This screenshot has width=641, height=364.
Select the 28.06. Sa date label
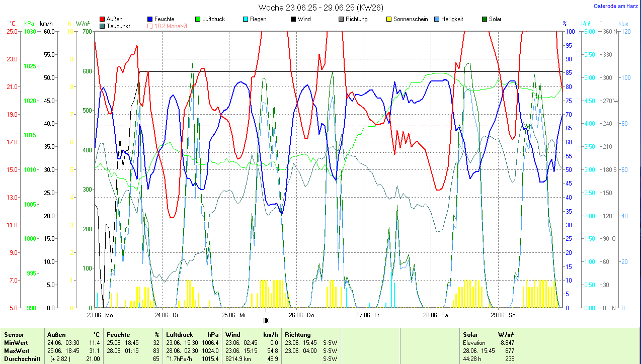[436, 315]
